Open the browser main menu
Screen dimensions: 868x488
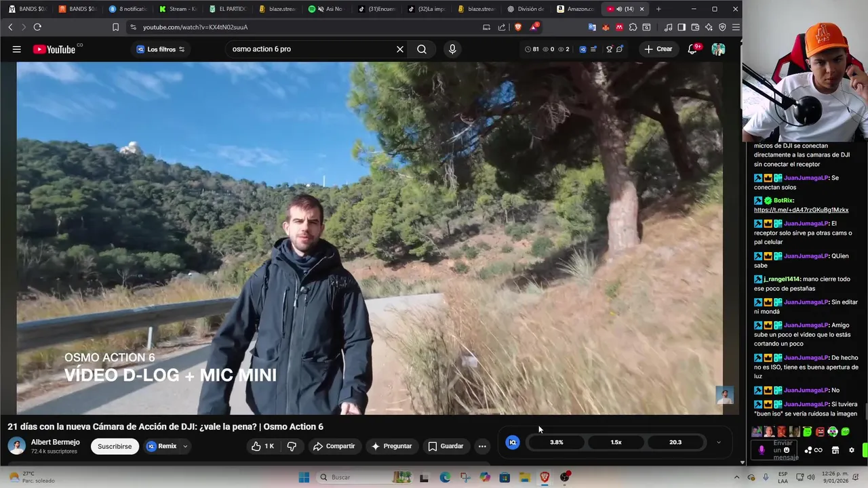[x=736, y=27]
